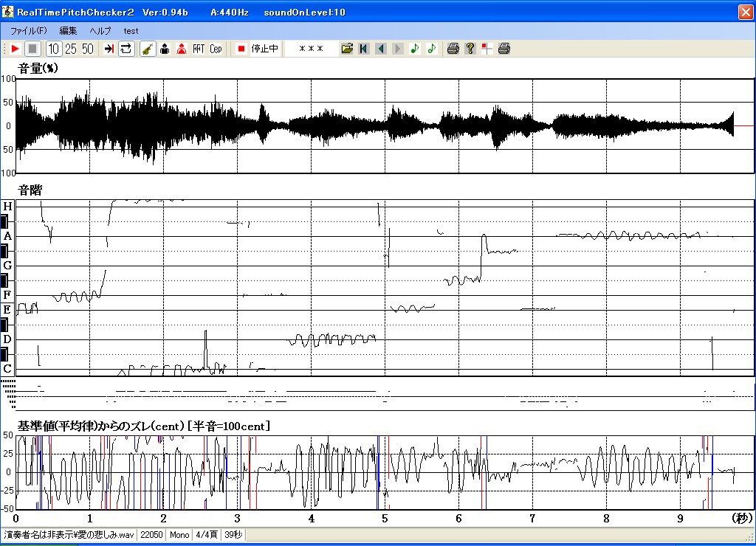Click the arrow-to-bar jump-to-end icon
The width and height of the screenshot is (756, 546).
click(x=109, y=49)
